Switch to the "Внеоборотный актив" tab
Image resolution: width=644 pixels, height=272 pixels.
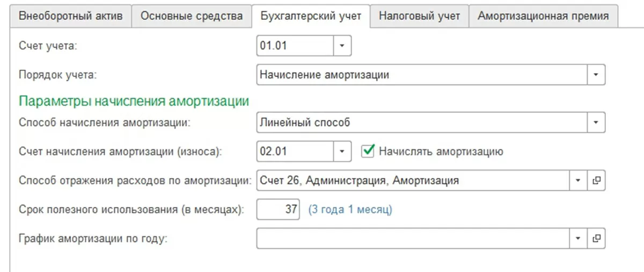70,16
